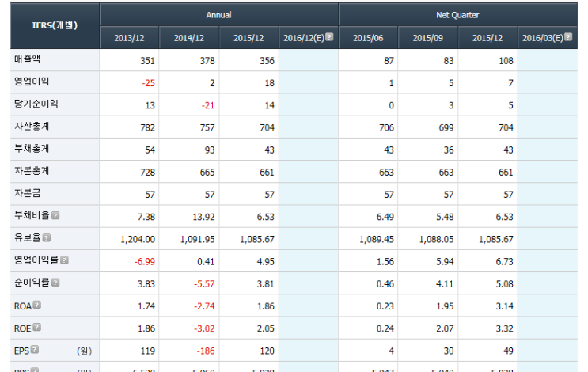Select the 영업이익 row label
This screenshot has width=588, height=372.
[32, 82]
